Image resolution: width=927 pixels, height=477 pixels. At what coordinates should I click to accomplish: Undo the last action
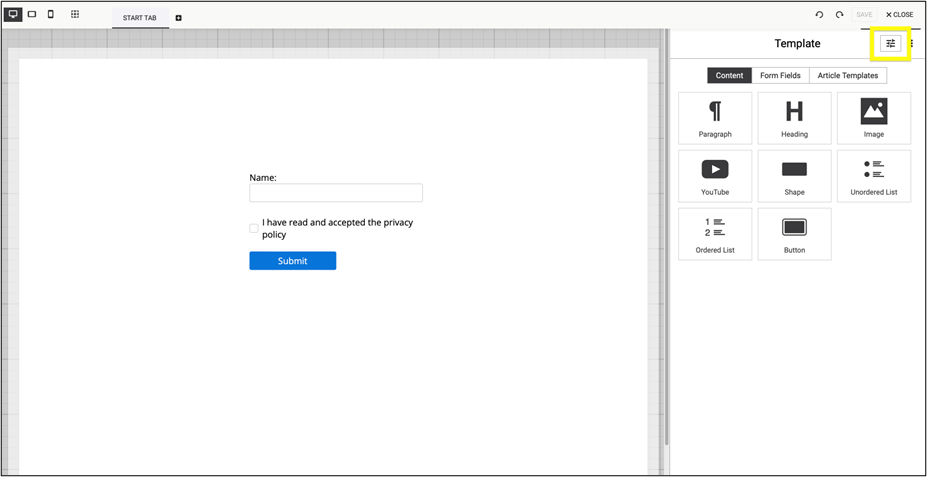819,15
